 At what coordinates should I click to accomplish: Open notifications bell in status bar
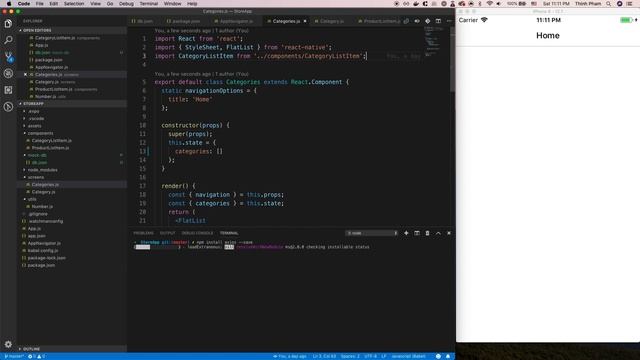tap(448, 356)
